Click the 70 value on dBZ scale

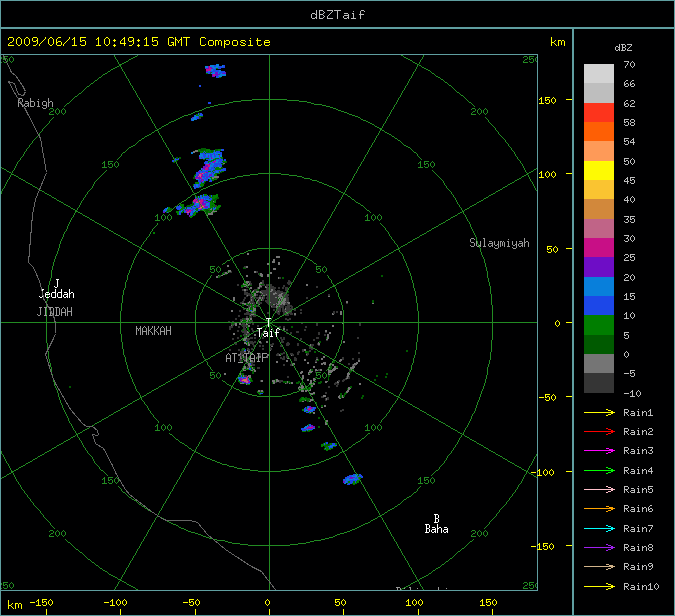point(629,65)
